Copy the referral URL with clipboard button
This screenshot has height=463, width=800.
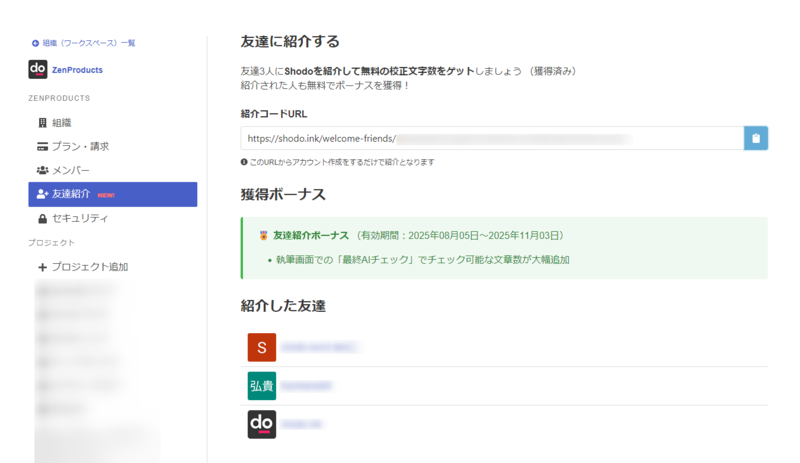click(756, 138)
